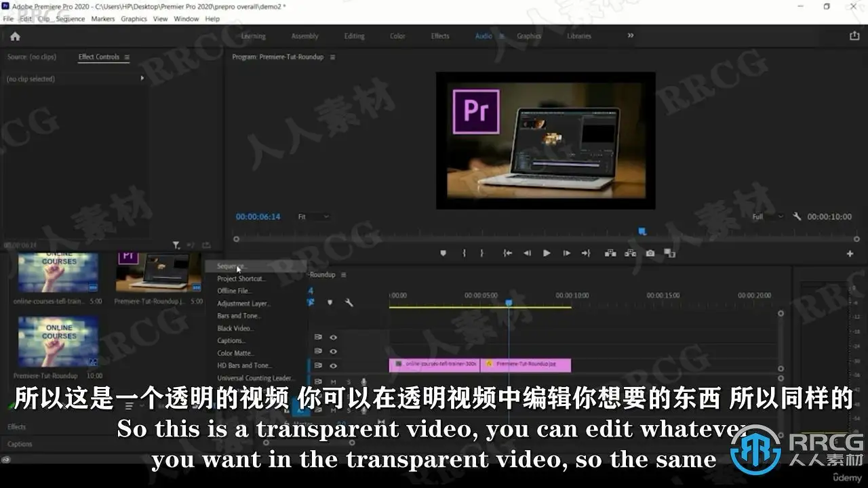Hide the eye of the track with clips
Viewport: 868px width, 488px height.
pyautogui.click(x=334, y=365)
